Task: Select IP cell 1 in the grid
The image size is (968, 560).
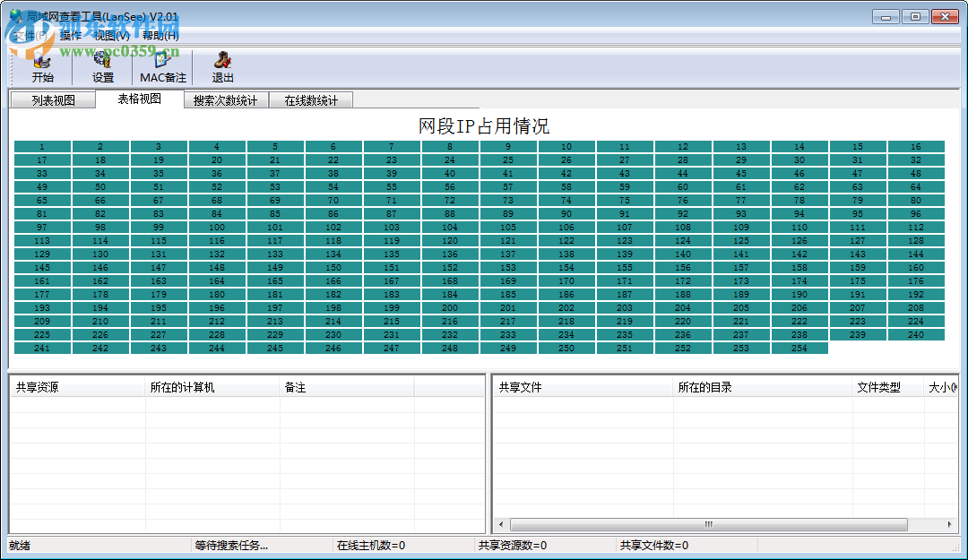Action: pos(43,145)
